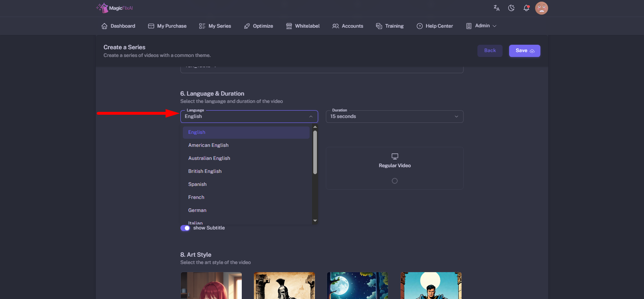The image size is (644, 299).
Task: Toggle dark mode moon icon
Action: coord(511,8)
